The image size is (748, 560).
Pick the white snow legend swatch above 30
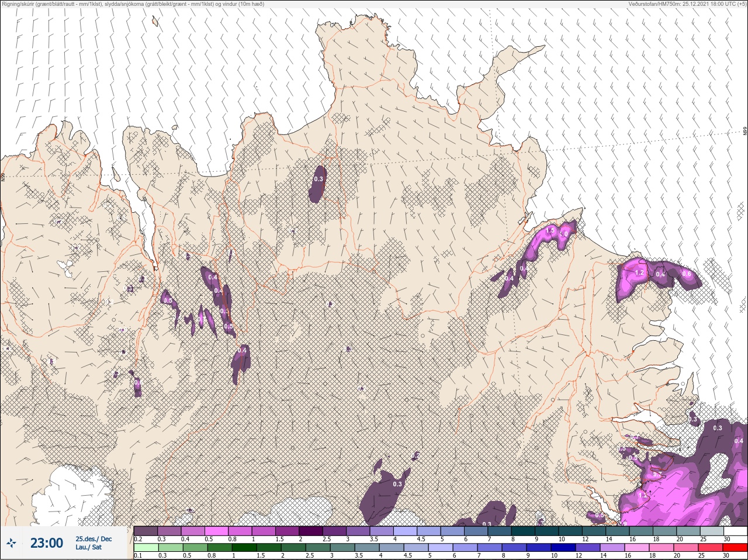tap(735, 531)
